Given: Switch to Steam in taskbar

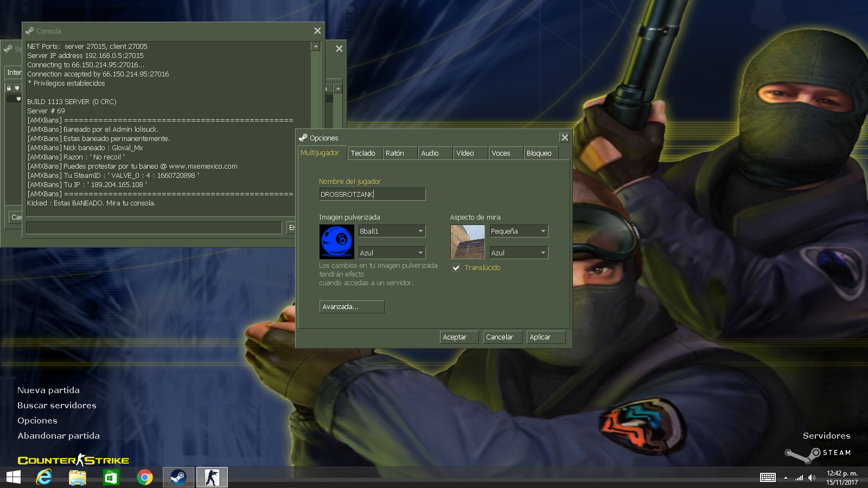Looking at the screenshot, I should click(178, 477).
